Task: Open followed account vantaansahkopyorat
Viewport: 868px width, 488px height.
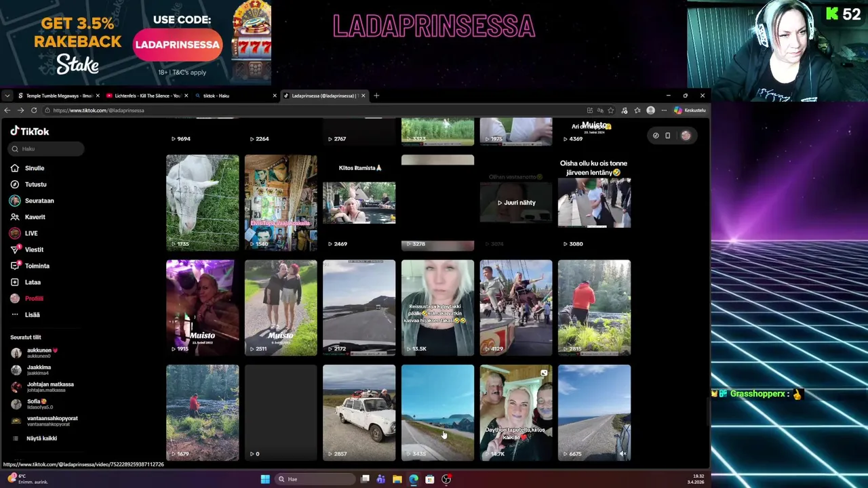Action: tap(44, 420)
